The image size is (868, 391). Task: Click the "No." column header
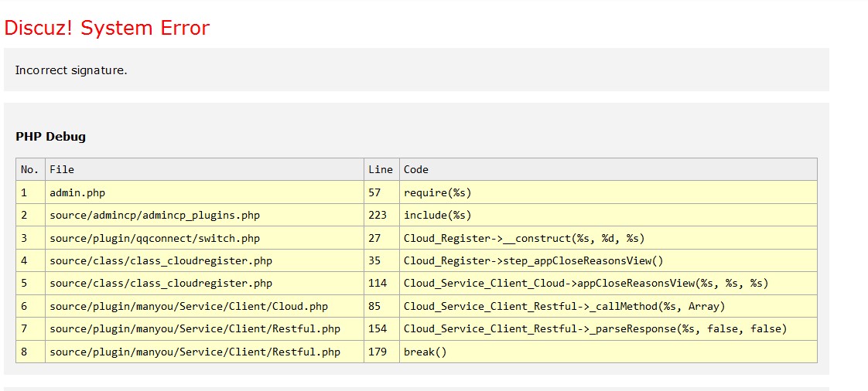(29, 169)
